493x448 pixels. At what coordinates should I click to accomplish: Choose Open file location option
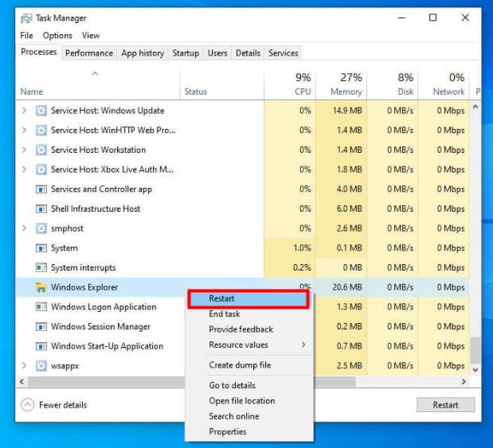pos(248,401)
